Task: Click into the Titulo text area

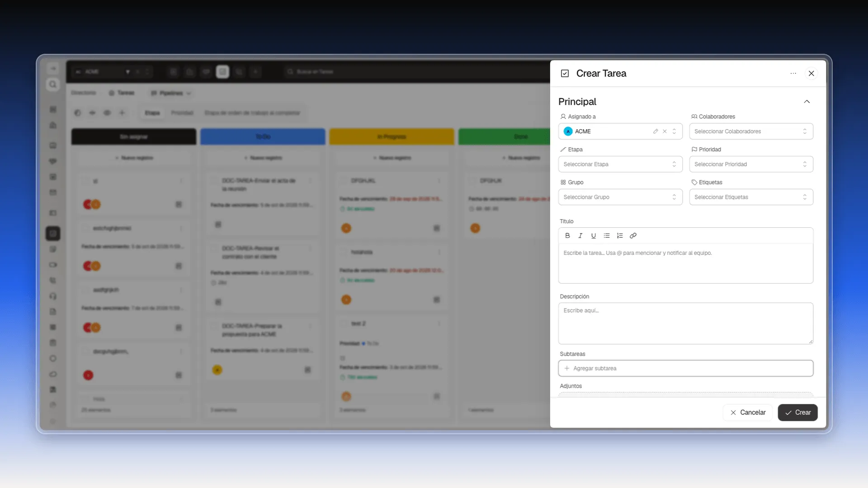Action: (685, 263)
